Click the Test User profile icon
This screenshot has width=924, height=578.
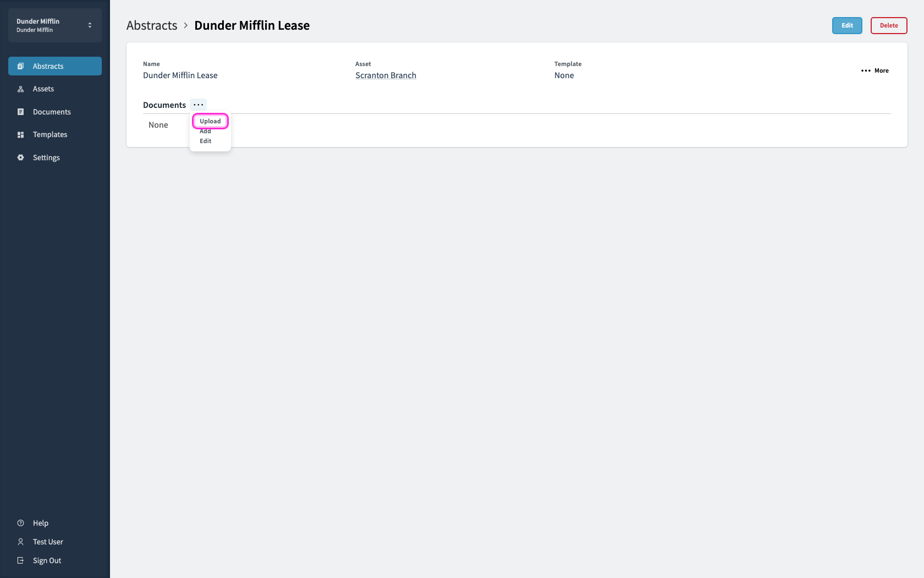click(x=20, y=542)
